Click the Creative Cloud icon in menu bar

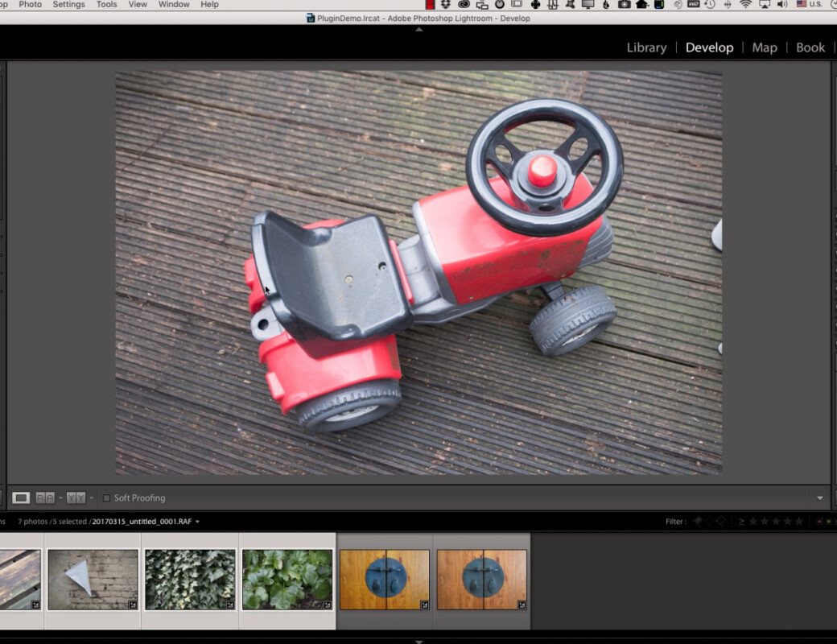click(464, 5)
